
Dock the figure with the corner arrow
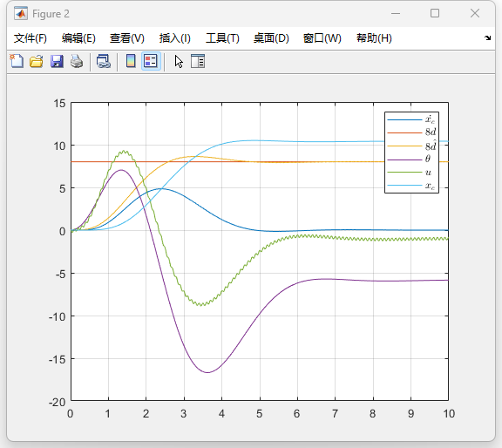[487, 37]
